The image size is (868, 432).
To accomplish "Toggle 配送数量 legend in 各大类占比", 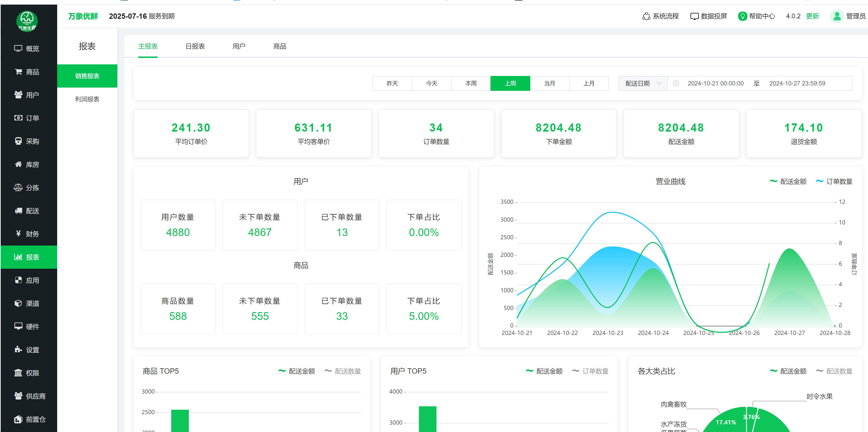I will coord(834,371).
